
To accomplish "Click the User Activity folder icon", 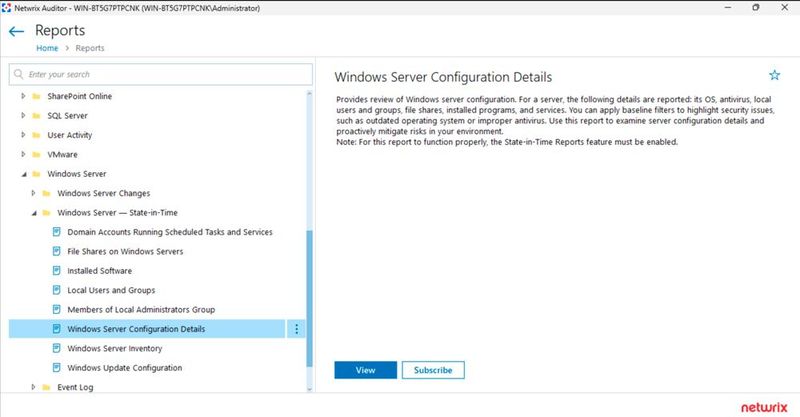I will pos(36,135).
